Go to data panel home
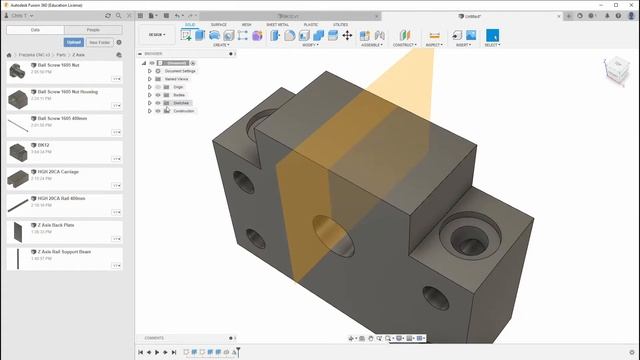The width and height of the screenshot is (640, 360). tap(9, 55)
